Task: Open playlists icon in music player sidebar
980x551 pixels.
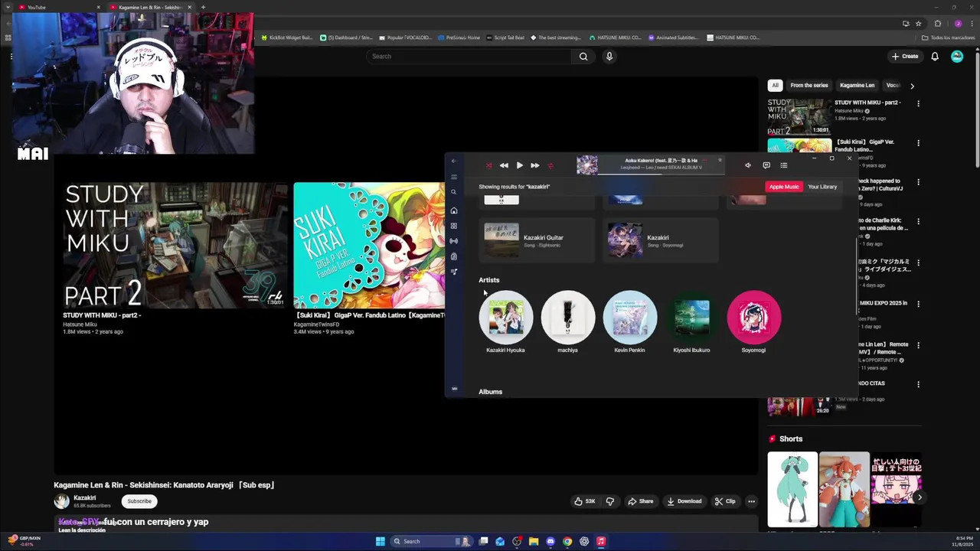Action: tap(453, 272)
